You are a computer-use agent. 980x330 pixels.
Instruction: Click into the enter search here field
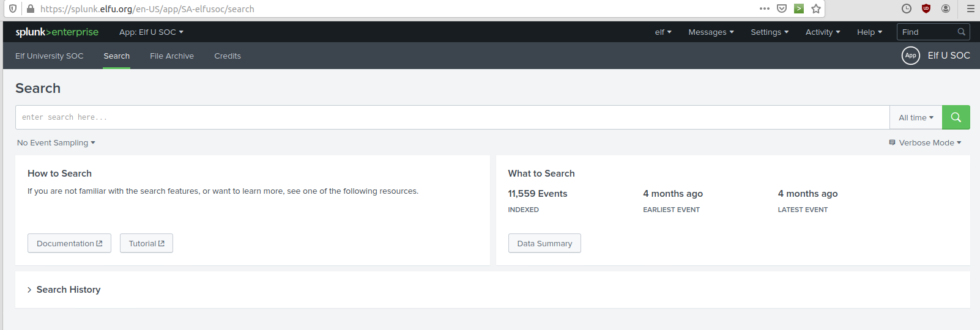coord(452,117)
